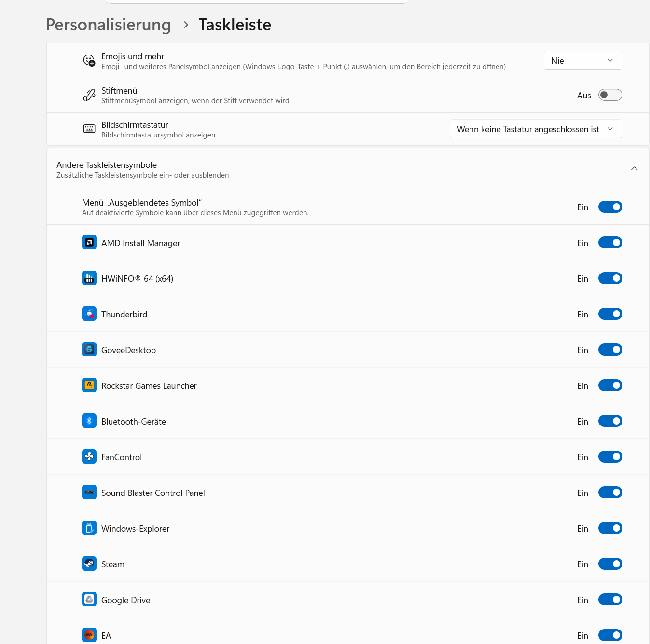Switch off the EA tray icon toggle
This screenshot has height=644, width=650.
point(610,635)
